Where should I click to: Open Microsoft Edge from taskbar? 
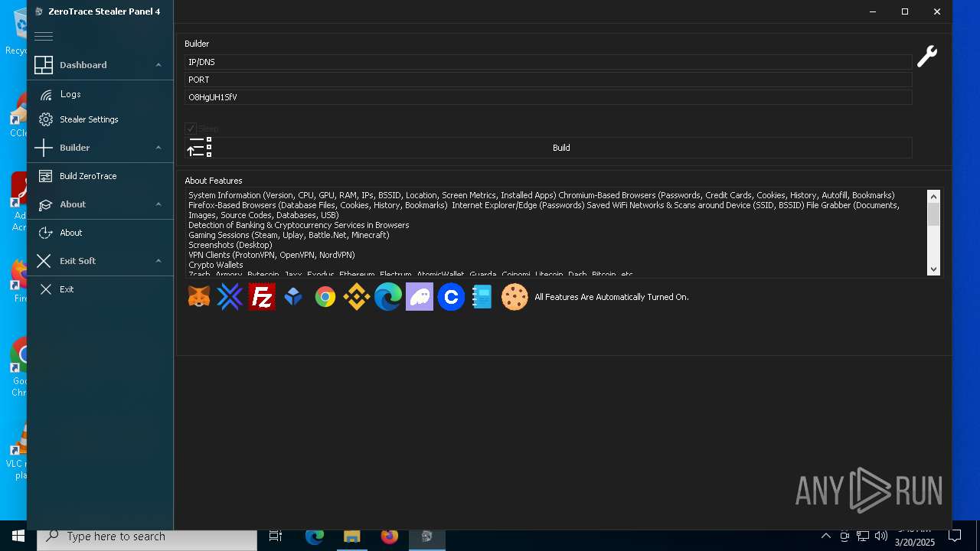[x=315, y=536]
